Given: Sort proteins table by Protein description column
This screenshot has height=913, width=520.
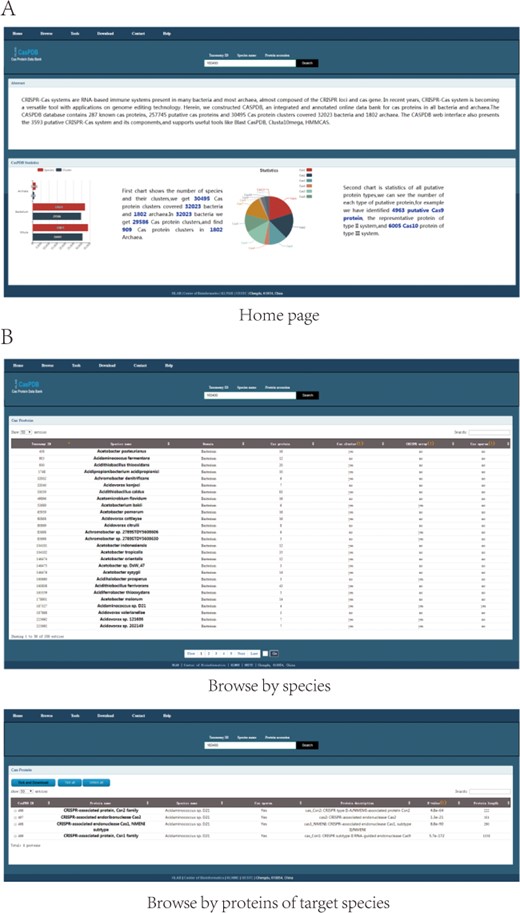Looking at the screenshot, I should tap(358, 802).
